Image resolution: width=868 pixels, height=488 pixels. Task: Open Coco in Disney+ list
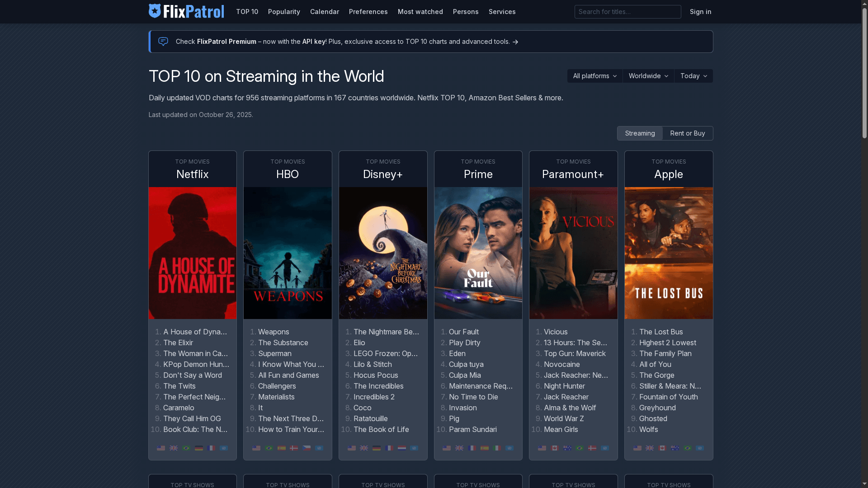click(363, 408)
